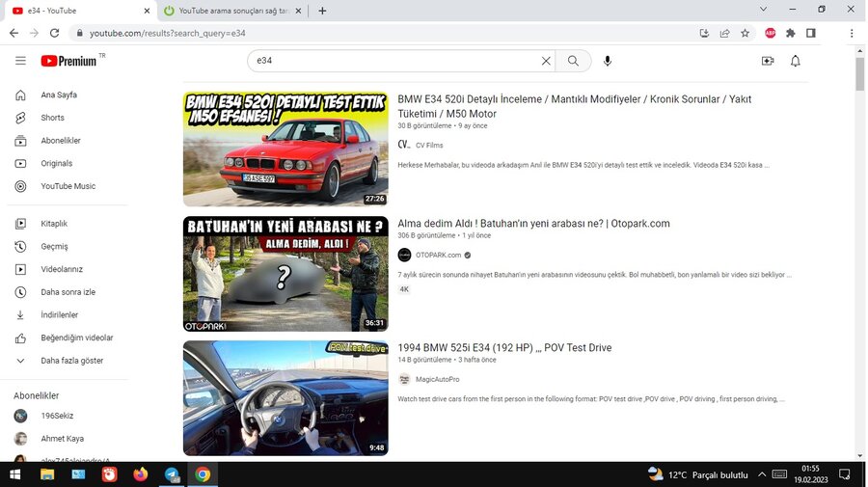Open Chrome three-dot menu
This screenshot has width=868, height=487.
pos(852,33)
